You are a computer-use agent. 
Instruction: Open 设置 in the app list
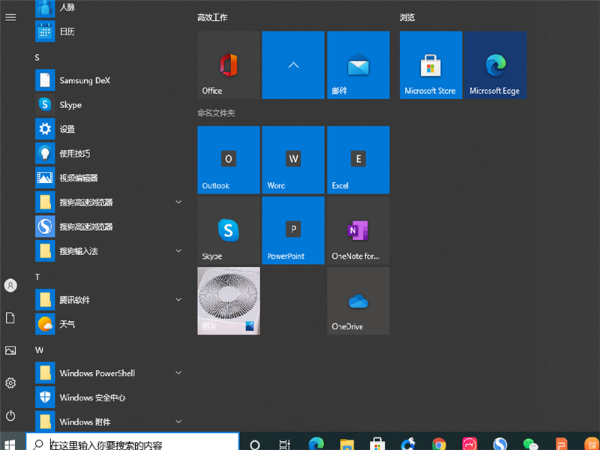click(x=109, y=129)
